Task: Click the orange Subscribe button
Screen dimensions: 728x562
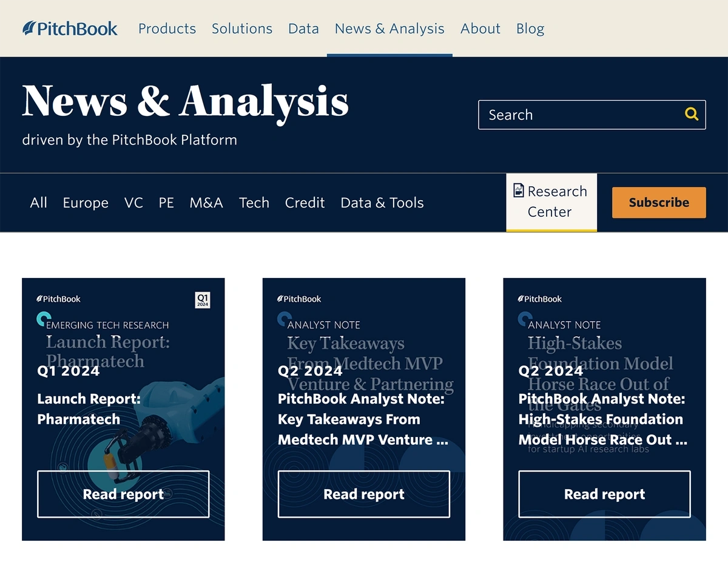Action: click(659, 203)
